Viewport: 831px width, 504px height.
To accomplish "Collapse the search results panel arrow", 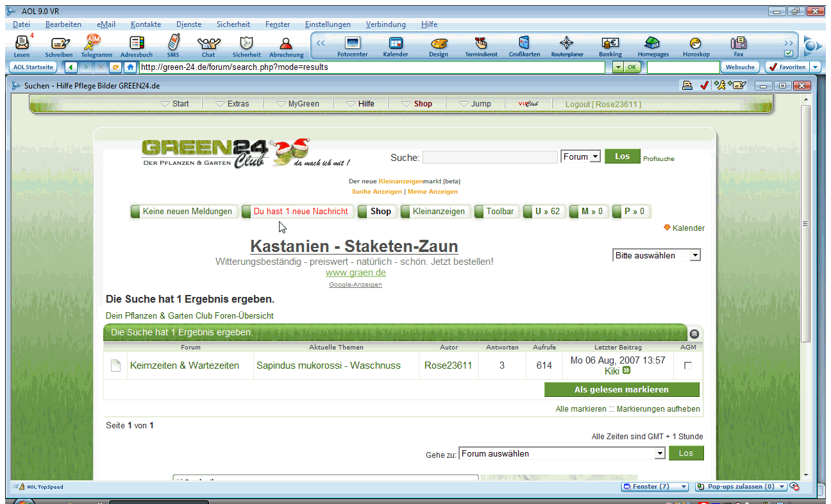I will (694, 333).
